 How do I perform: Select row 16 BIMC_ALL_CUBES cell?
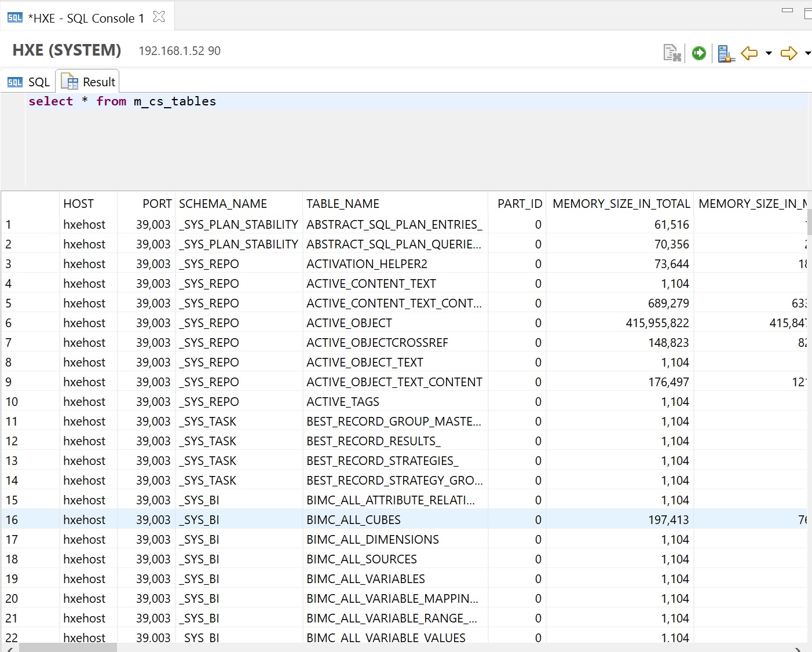(x=353, y=520)
